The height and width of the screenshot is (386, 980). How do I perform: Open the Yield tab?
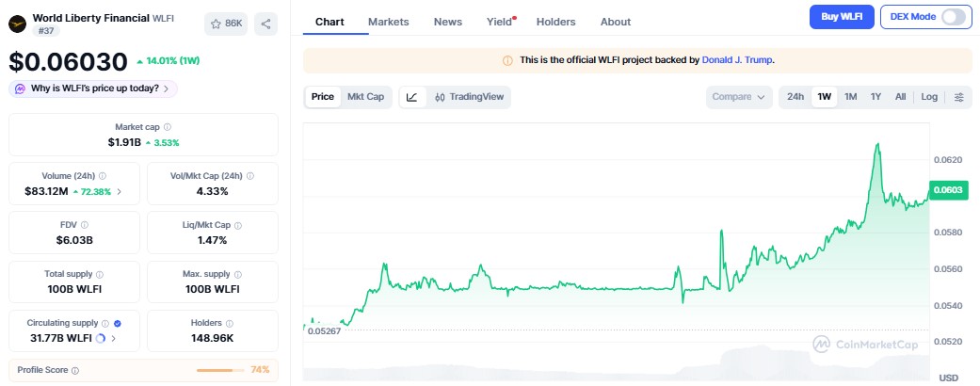pos(499,22)
